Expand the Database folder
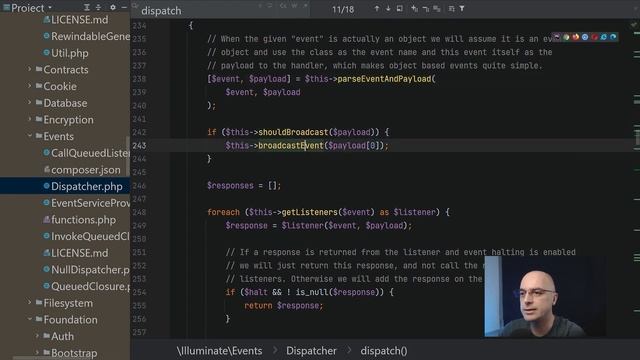The width and height of the screenshot is (640, 360). (x=29, y=102)
